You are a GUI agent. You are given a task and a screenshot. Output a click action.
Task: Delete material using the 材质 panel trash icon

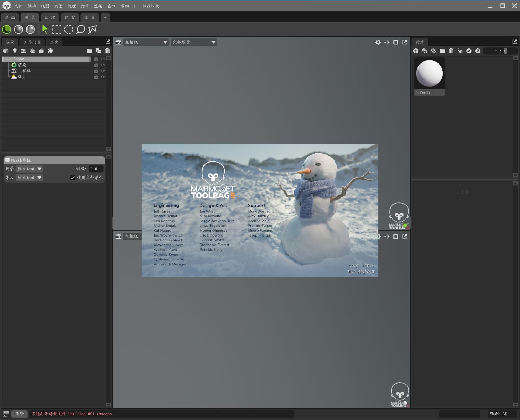pos(451,51)
